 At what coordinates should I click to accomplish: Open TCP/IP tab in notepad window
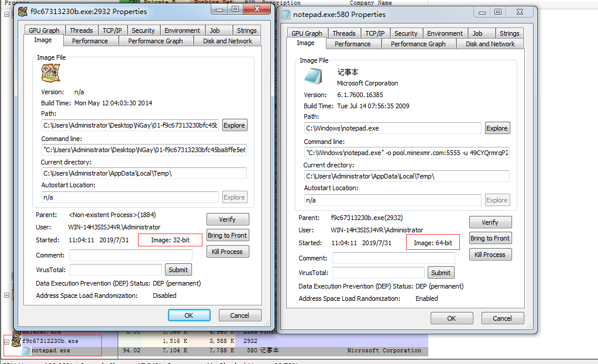point(375,33)
